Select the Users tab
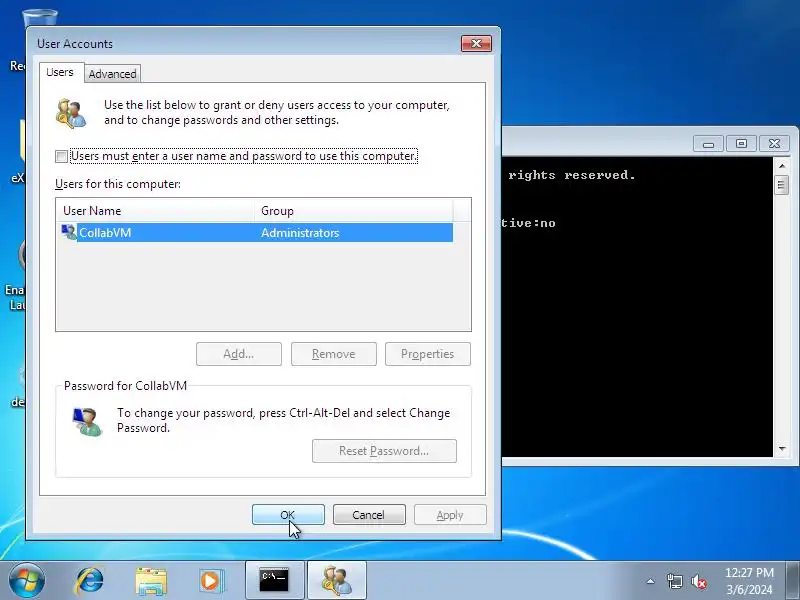This screenshot has width=800, height=600. [60, 72]
